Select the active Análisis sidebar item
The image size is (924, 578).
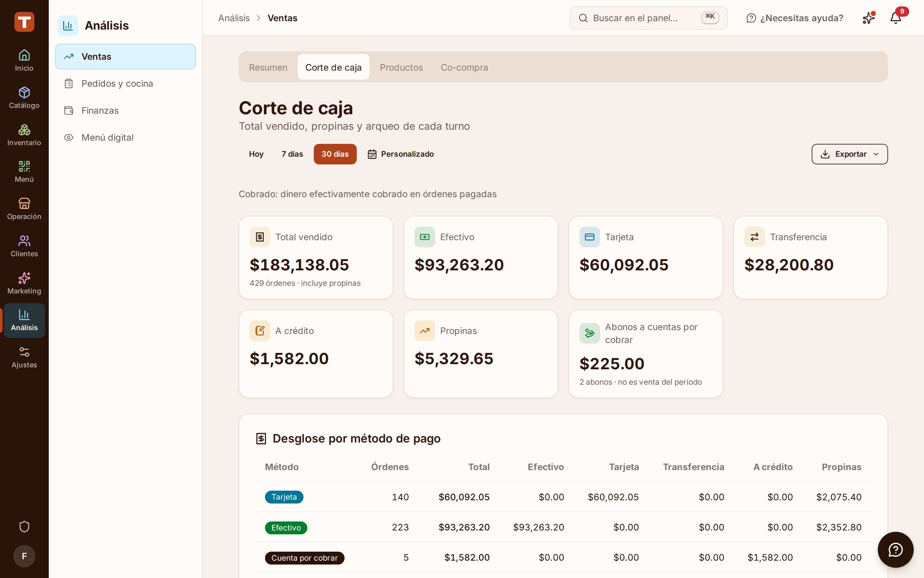coord(24,320)
